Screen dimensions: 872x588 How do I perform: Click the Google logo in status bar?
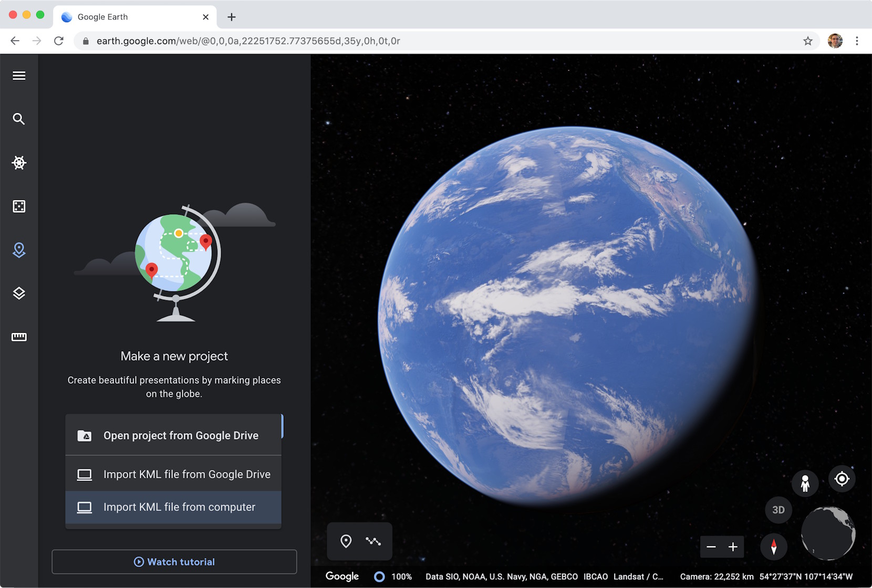coord(342,576)
